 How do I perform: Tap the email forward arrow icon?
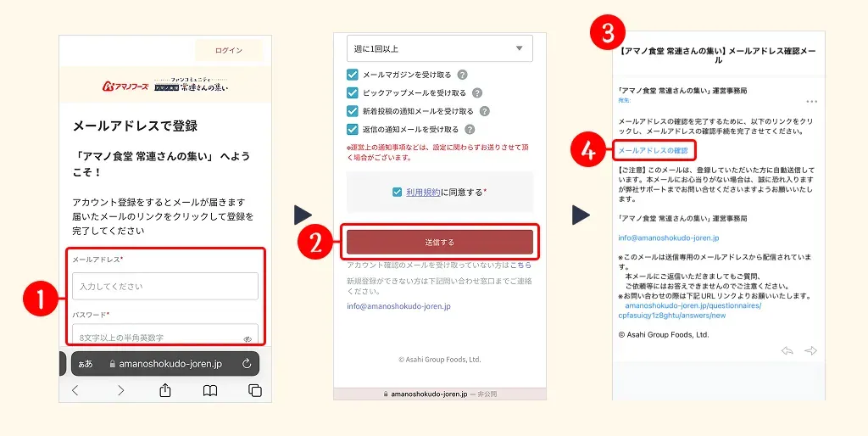810,350
